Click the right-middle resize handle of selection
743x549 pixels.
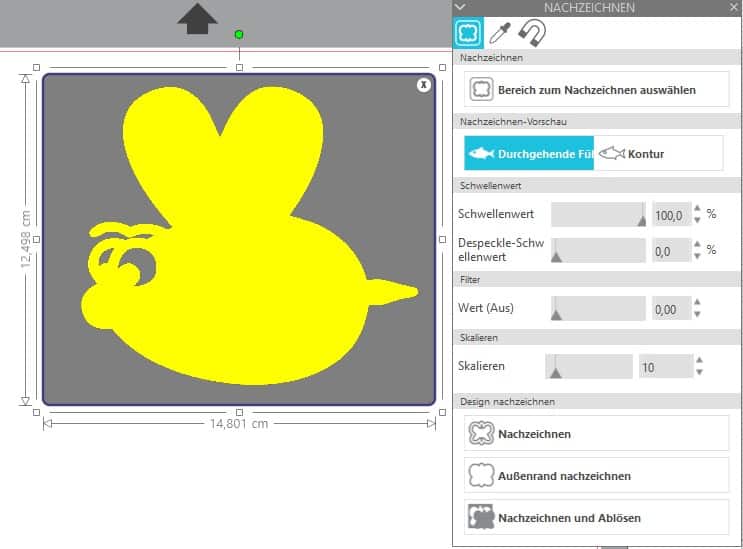click(443, 240)
